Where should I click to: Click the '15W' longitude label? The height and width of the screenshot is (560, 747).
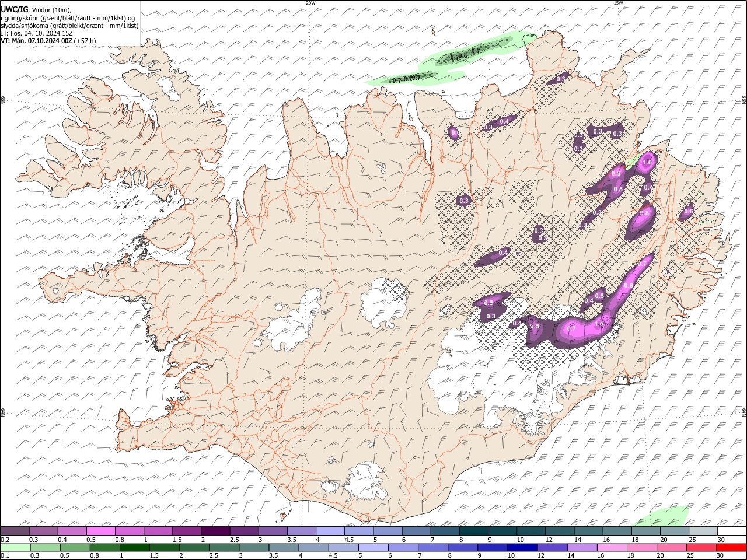[x=618, y=3]
